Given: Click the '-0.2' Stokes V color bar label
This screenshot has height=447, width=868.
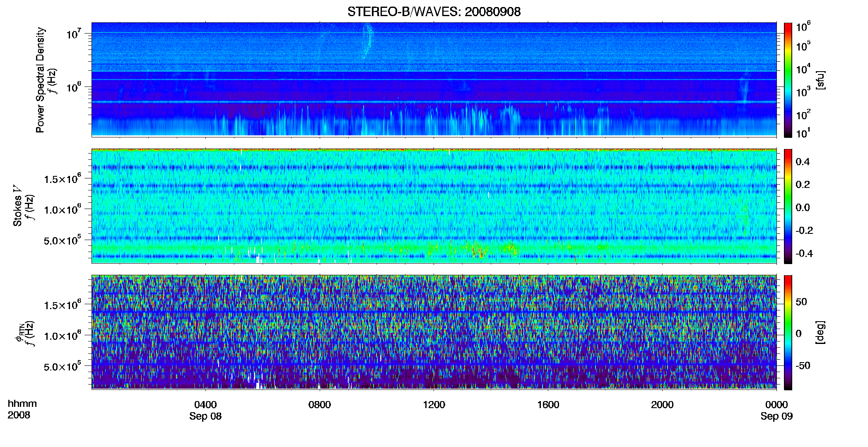Looking at the screenshot, I should pos(804,231).
